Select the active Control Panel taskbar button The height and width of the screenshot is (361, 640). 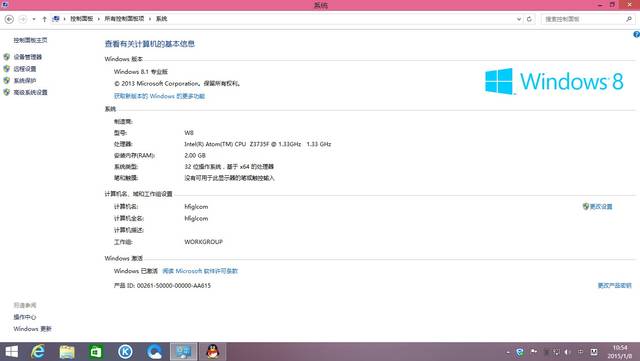184,352
